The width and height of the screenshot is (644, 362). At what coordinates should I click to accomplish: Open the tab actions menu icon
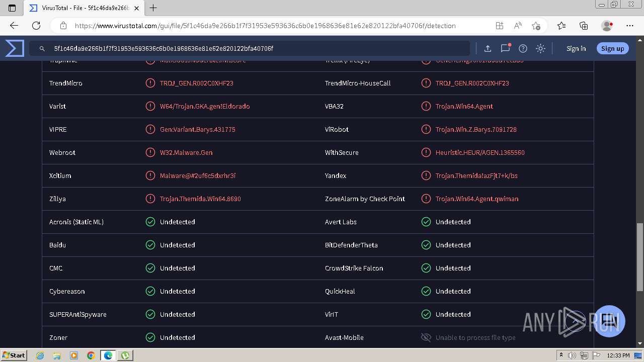point(12,8)
